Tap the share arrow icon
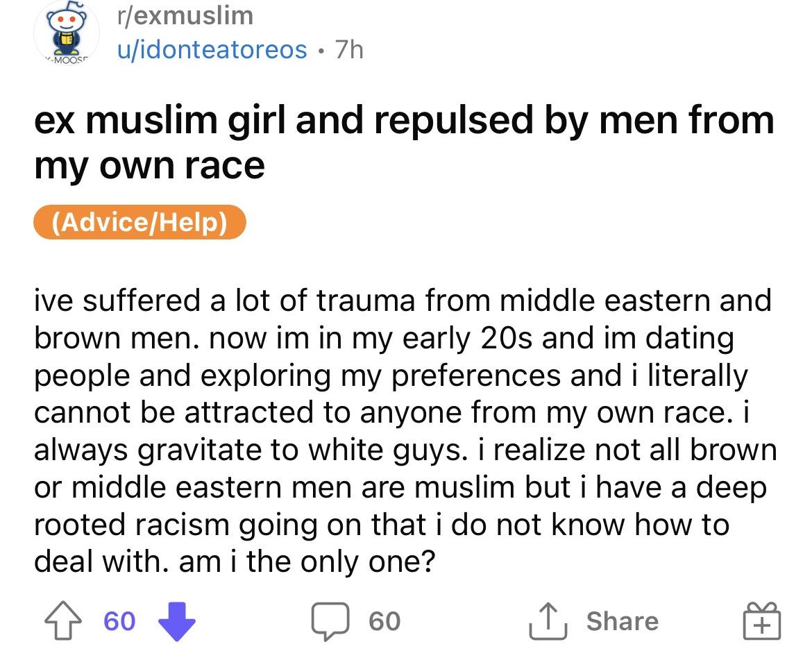 (548, 620)
